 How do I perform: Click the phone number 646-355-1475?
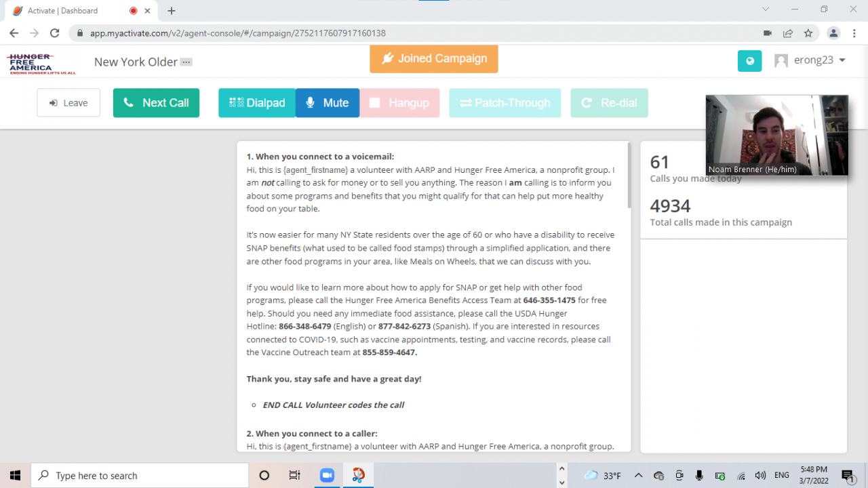549,300
